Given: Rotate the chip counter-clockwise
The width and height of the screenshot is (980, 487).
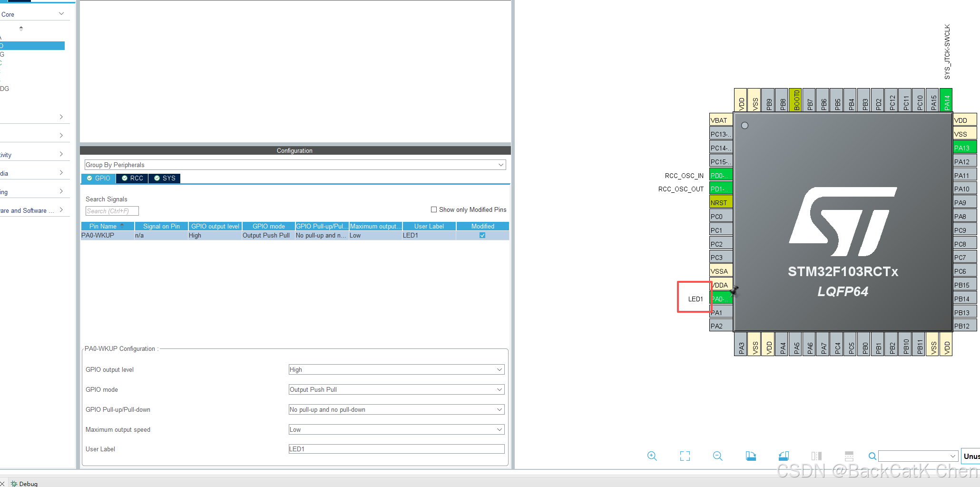Looking at the screenshot, I should (x=784, y=456).
